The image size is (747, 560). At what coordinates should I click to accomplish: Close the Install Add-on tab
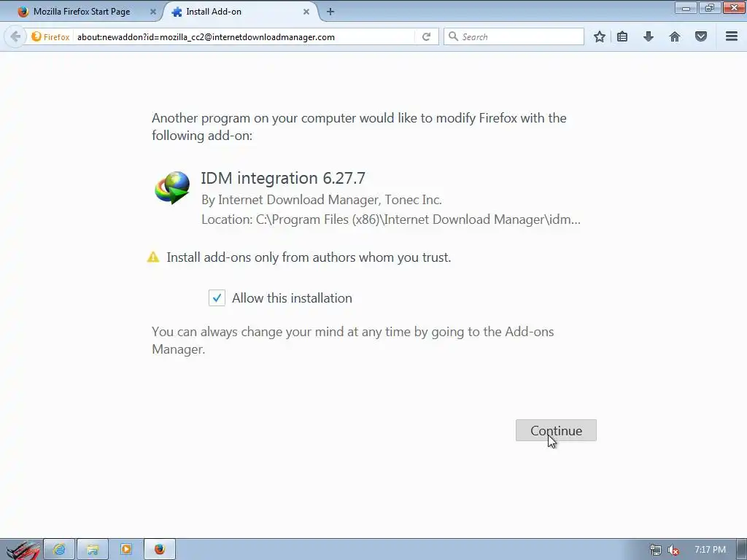click(x=306, y=12)
